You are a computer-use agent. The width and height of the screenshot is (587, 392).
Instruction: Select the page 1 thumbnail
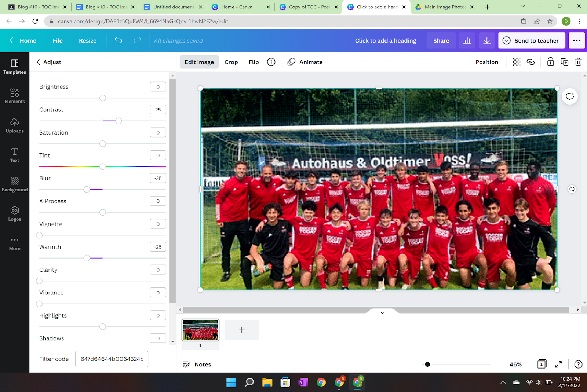click(x=200, y=330)
